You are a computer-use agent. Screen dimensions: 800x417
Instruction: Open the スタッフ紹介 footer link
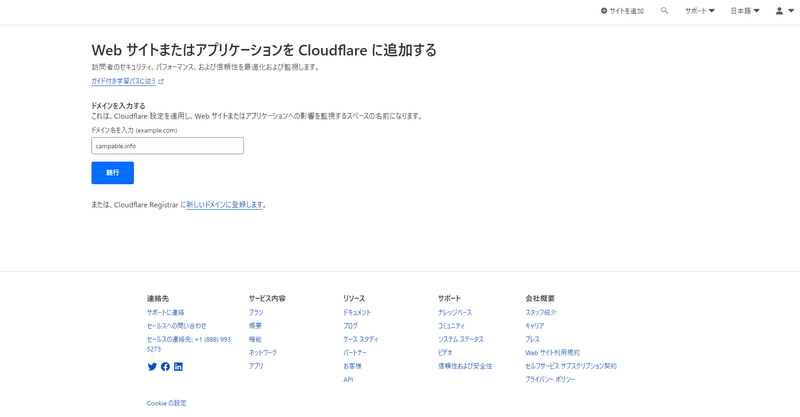(x=541, y=312)
